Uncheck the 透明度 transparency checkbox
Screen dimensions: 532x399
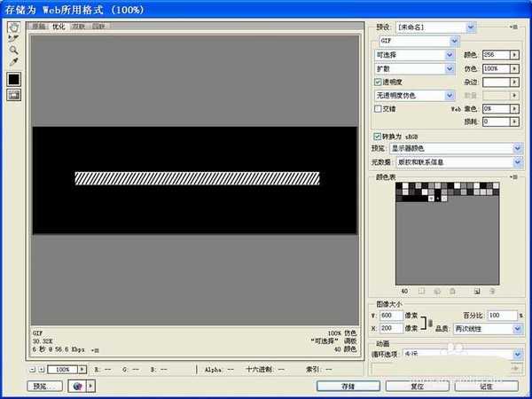379,82
